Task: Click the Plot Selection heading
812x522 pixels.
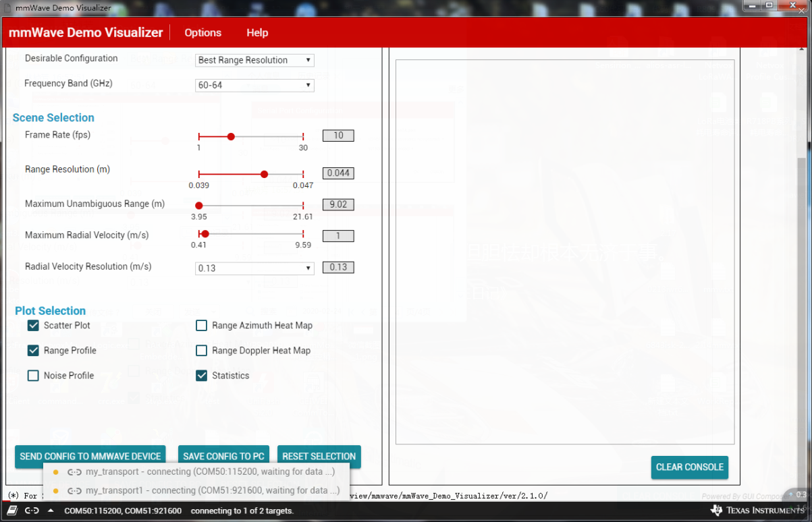Action: point(51,311)
